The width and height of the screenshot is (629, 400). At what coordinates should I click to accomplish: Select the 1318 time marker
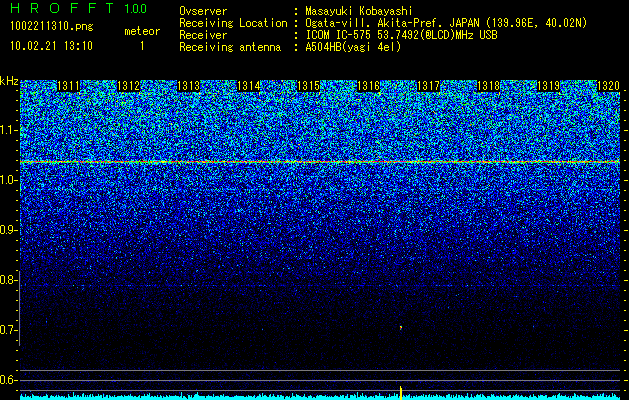489,86
